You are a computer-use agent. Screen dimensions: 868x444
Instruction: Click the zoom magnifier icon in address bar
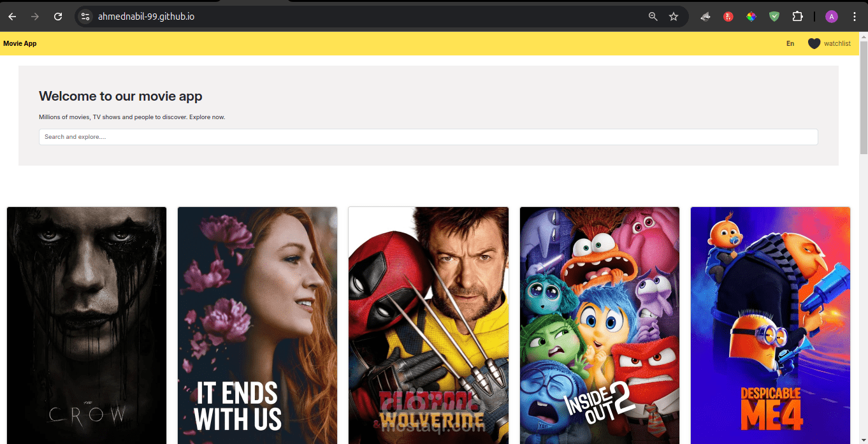653,17
